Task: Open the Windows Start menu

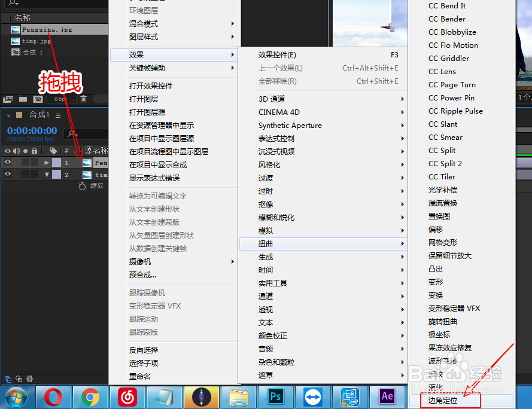Action: (x=16, y=397)
